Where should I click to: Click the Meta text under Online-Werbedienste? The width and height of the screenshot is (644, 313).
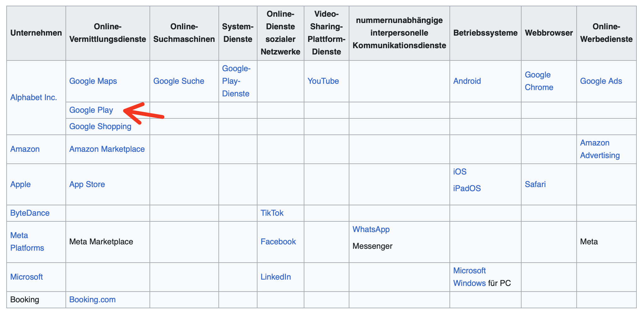589,242
